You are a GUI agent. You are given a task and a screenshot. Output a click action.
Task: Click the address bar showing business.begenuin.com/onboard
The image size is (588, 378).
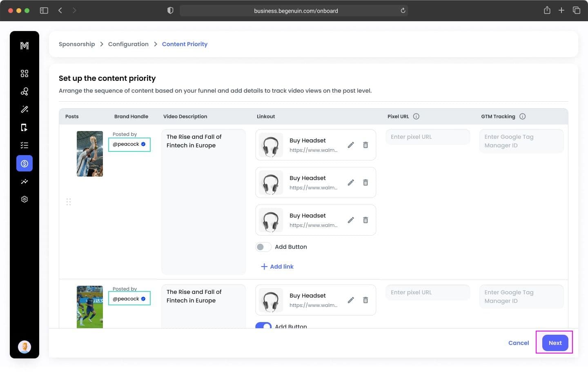[x=294, y=11]
